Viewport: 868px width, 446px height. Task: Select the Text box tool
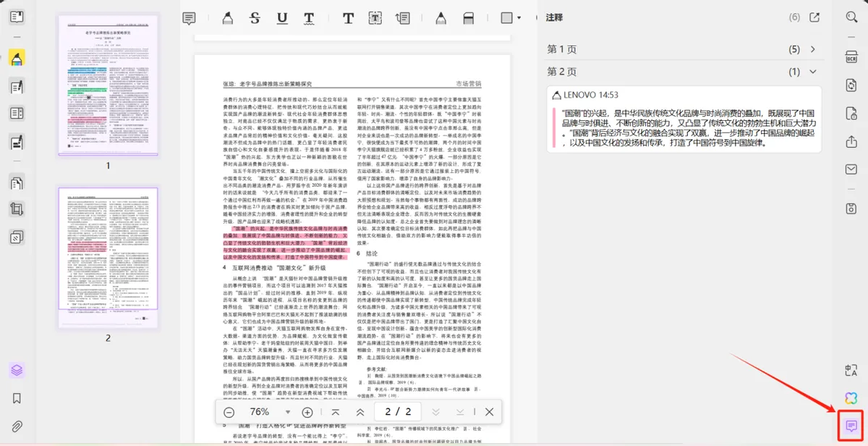(x=375, y=18)
